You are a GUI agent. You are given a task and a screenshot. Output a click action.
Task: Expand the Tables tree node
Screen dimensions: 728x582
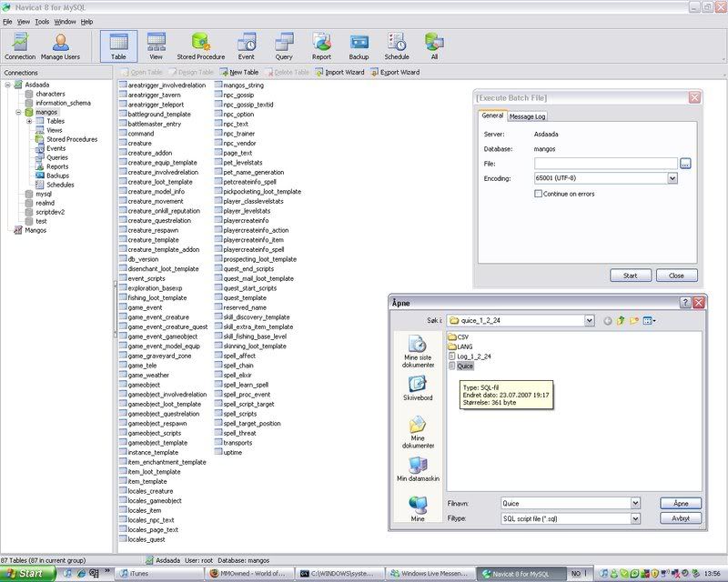pyautogui.click(x=29, y=121)
